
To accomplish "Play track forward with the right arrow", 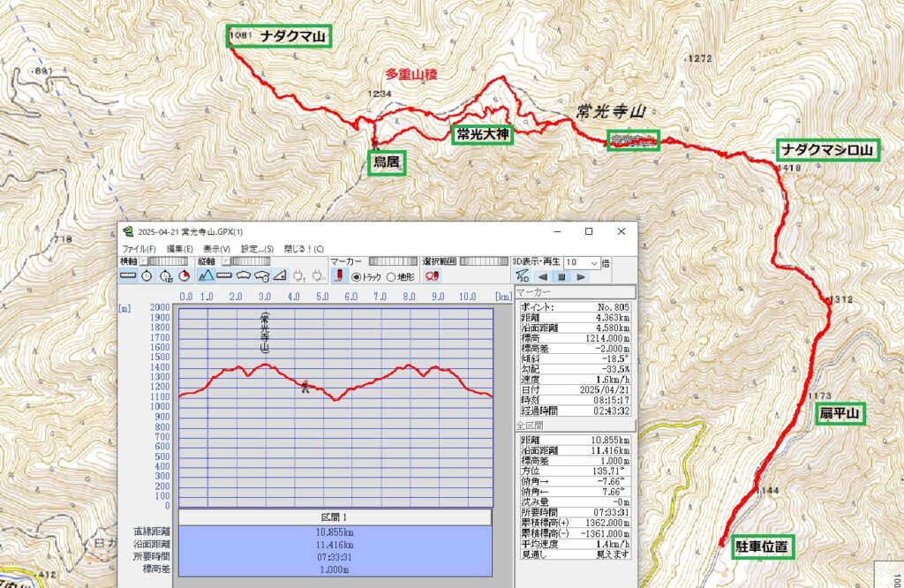I will pyautogui.click(x=581, y=276).
